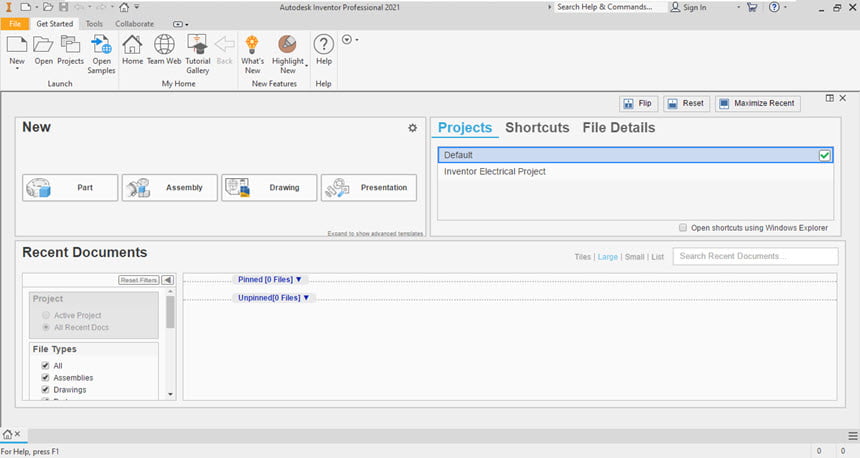Click in the Search Recent Documents field
This screenshot has width=860, height=458.
pos(755,256)
